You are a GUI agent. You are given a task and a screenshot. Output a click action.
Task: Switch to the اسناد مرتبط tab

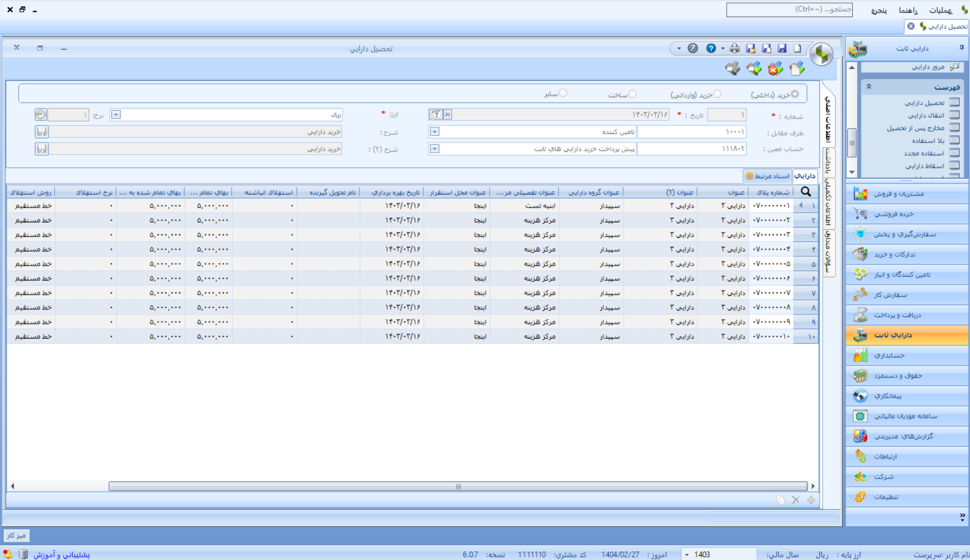coord(767,176)
